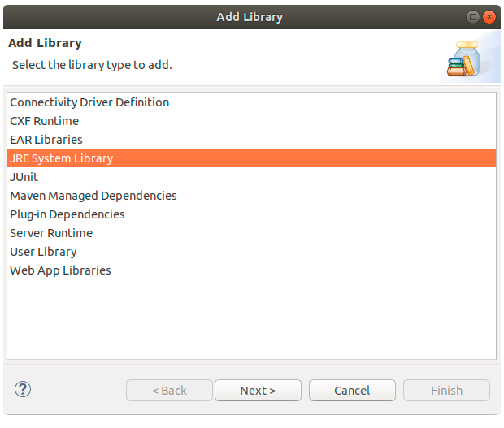504x428 pixels.
Task: Click the library jar wizard icon
Action: point(464,58)
